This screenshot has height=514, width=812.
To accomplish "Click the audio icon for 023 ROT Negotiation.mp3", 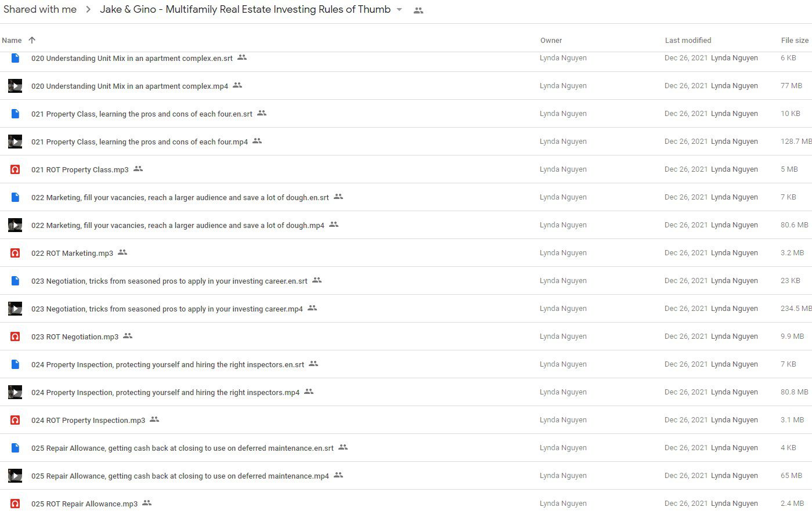I will coord(15,336).
